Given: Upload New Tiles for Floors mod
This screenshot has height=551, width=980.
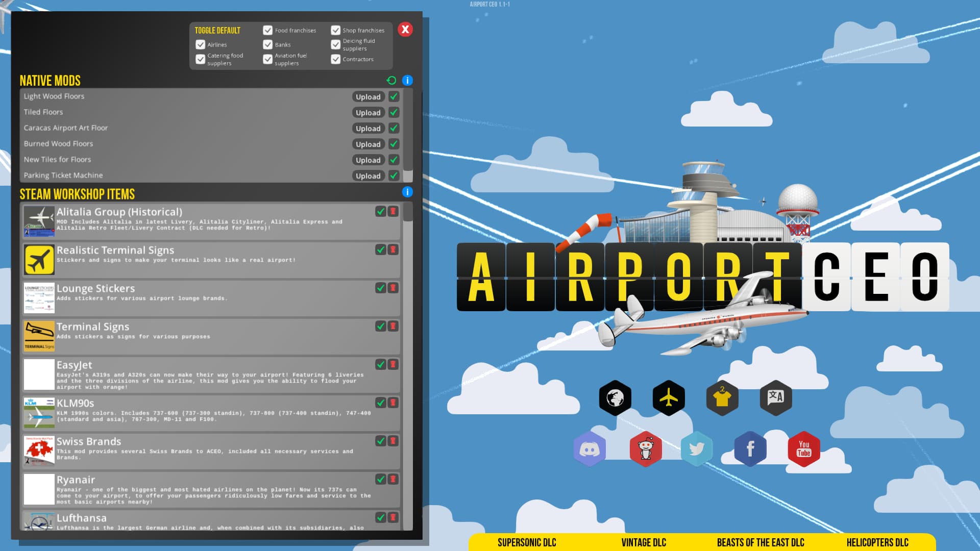Looking at the screenshot, I should click(x=368, y=160).
